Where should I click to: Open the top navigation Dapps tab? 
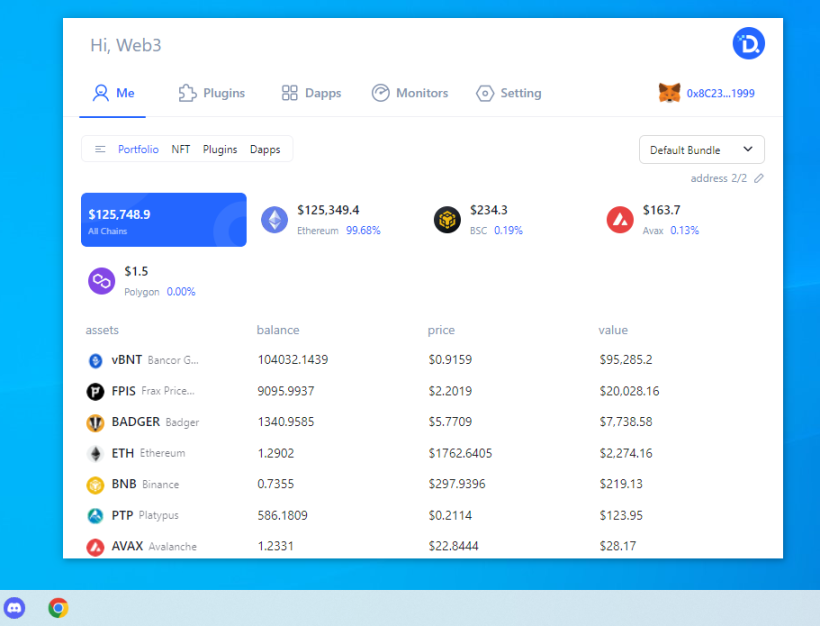pyautogui.click(x=311, y=93)
